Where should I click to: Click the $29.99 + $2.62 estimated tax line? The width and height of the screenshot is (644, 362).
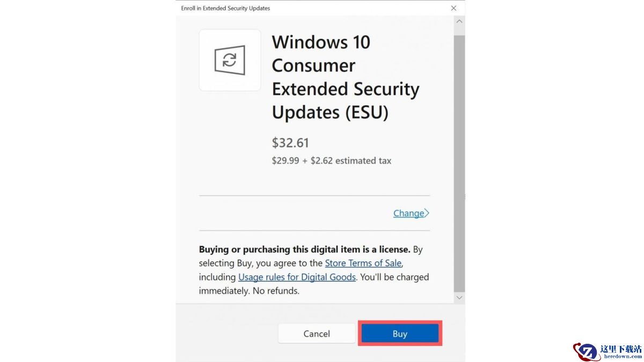332,160
